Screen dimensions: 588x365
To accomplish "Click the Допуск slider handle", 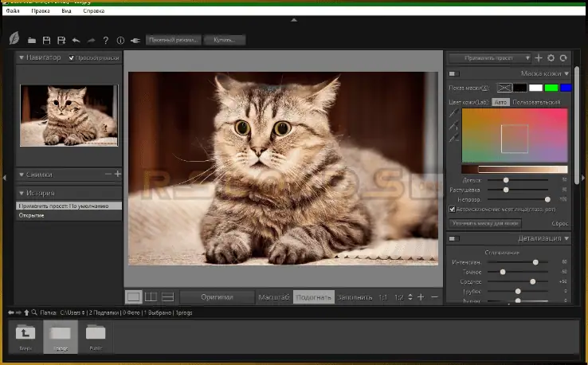I will 506,180.
